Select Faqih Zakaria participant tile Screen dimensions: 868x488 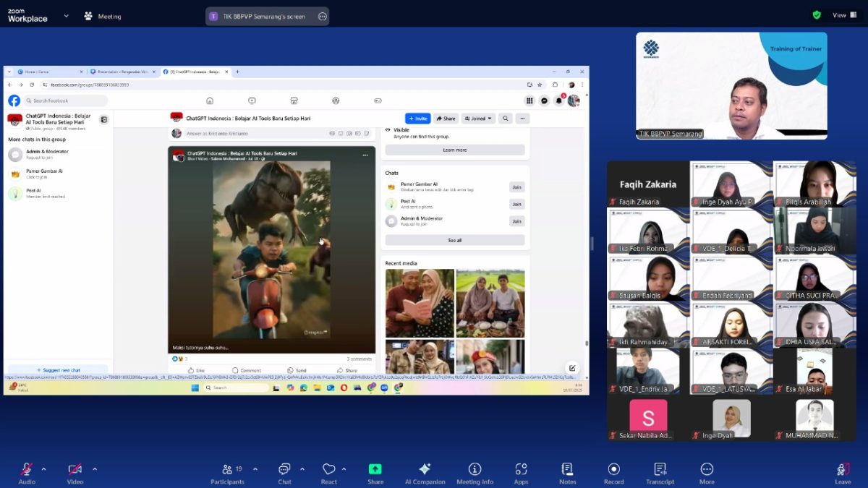coord(647,184)
